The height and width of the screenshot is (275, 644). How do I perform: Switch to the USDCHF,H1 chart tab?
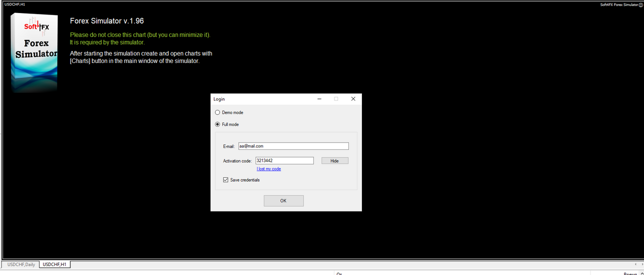coord(55,264)
